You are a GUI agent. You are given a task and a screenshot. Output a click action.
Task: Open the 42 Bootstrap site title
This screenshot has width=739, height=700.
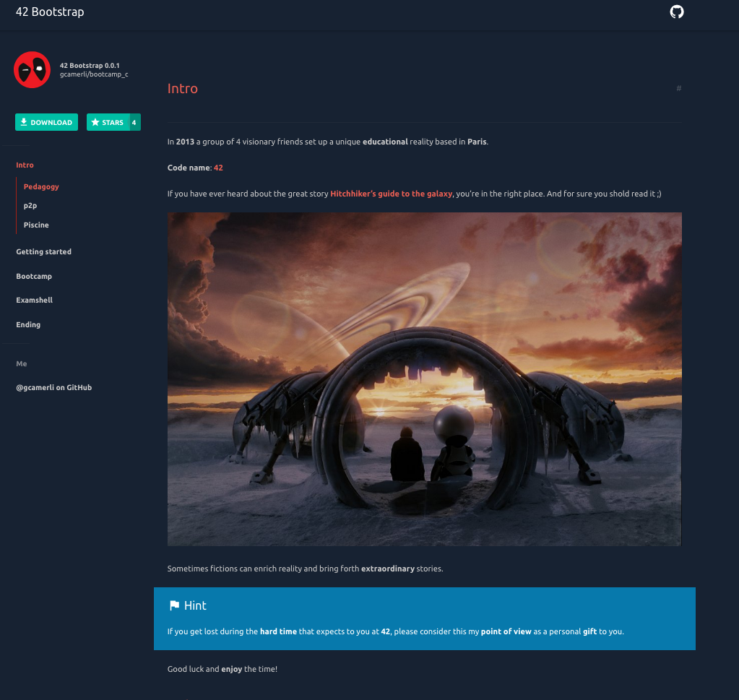point(50,12)
